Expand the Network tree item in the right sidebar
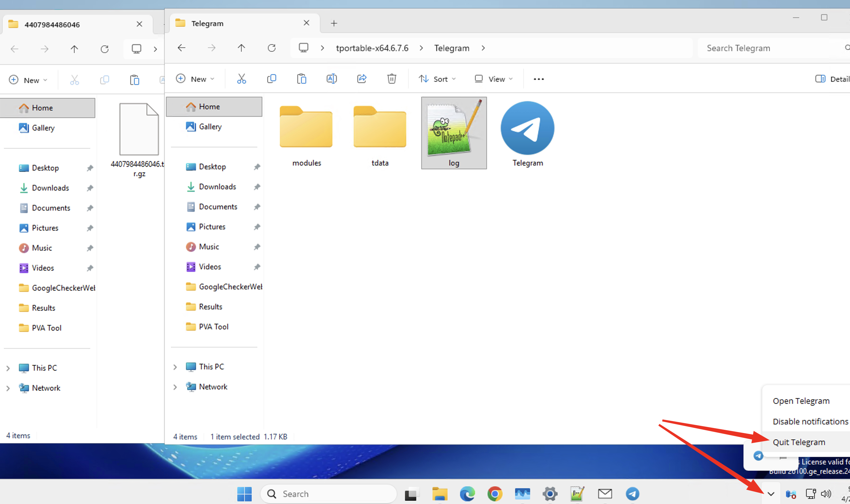The image size is (850, 504). [175, 387]
